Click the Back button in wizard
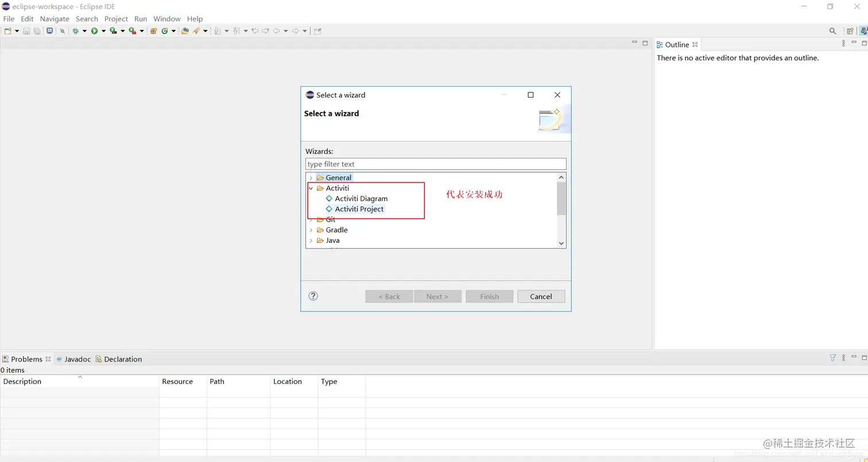Image resolution: width=868 pixels, height=462 pixels. point(389,297)
